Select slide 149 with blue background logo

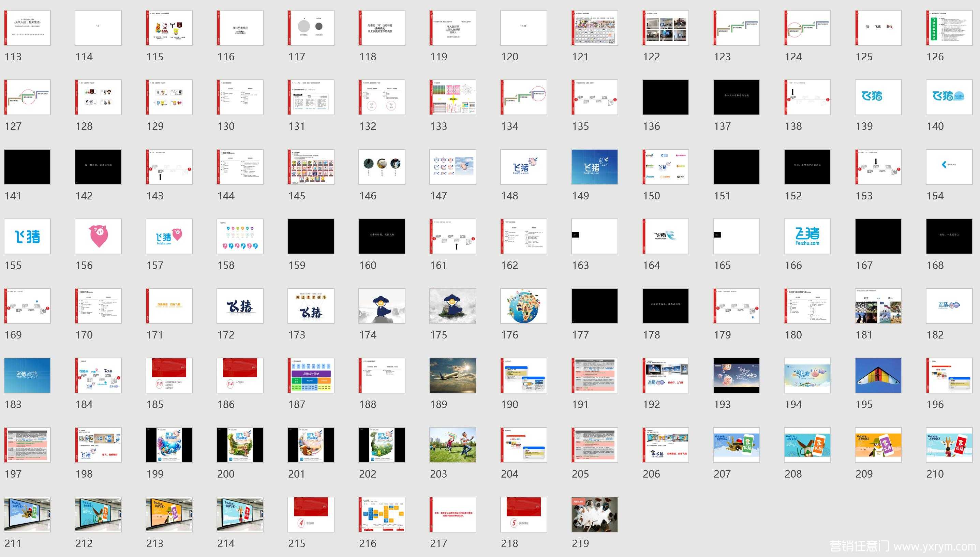[x=594, y=167]
